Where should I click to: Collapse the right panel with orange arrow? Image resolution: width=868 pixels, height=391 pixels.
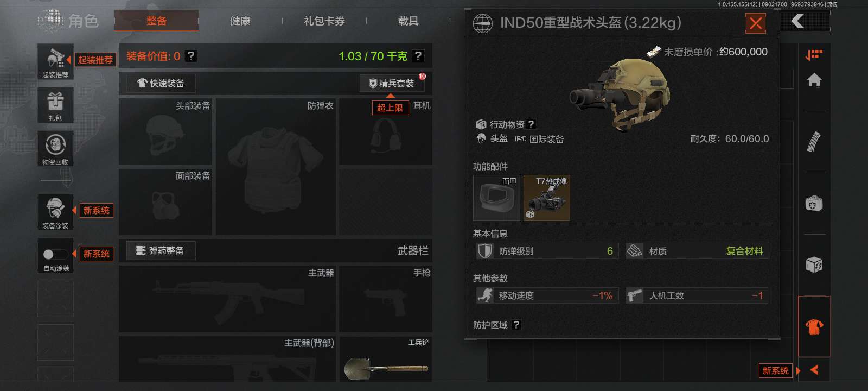(814, 370)
